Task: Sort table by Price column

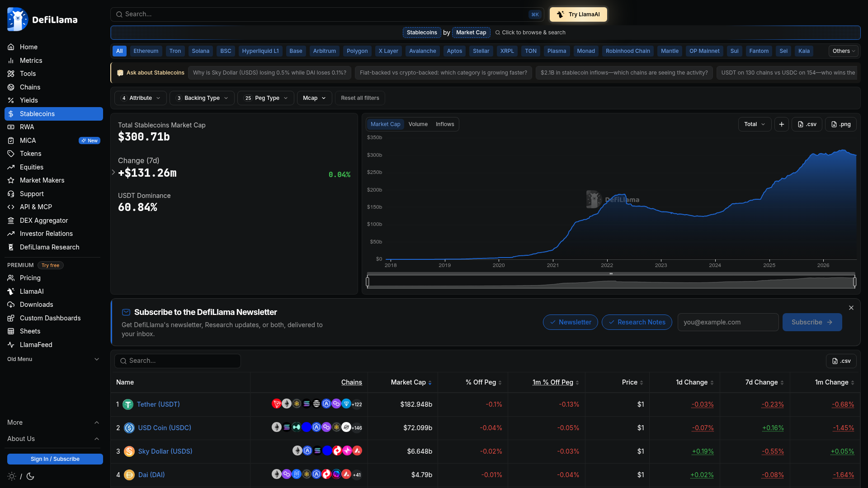Action: click(632, 382)
